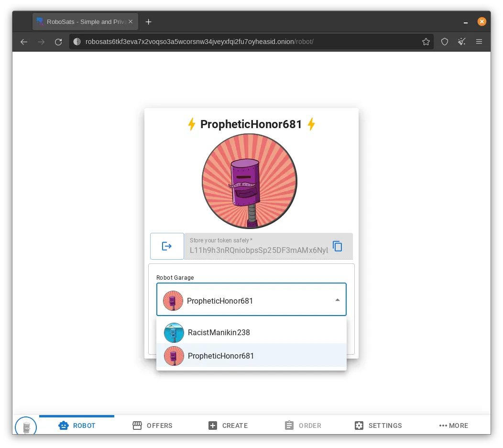503x448 pixels.
Task: Open the shield security level icon
Action: coord(445,42)
